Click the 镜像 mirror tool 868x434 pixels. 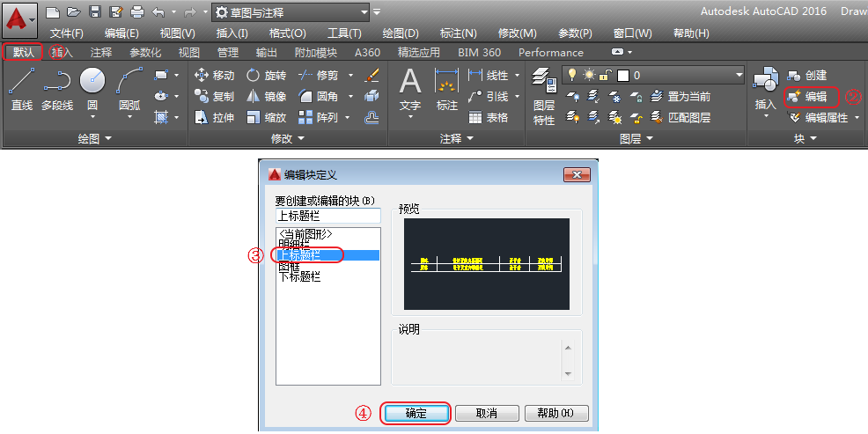[266, 96]
